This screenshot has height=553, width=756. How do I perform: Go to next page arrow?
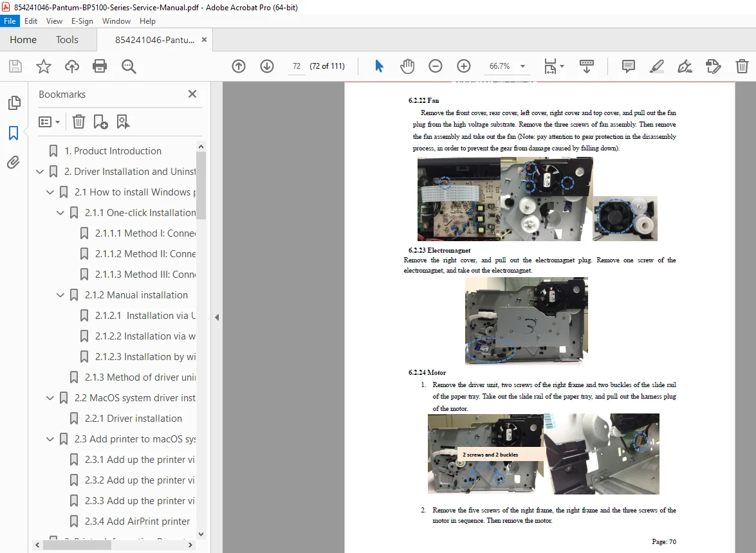click(266, 66)
